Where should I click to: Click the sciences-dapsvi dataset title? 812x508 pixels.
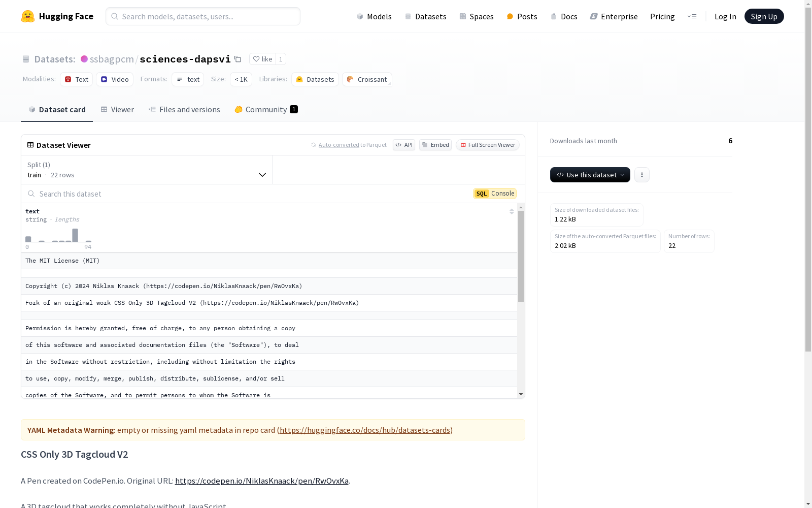pyautogui.click(x=185, y=59)
